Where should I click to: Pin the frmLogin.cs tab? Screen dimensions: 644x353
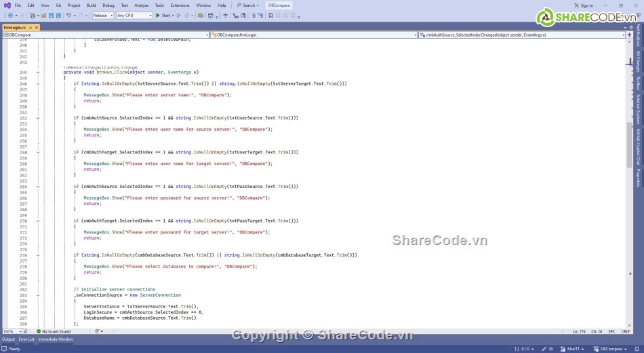coord(31,28)
